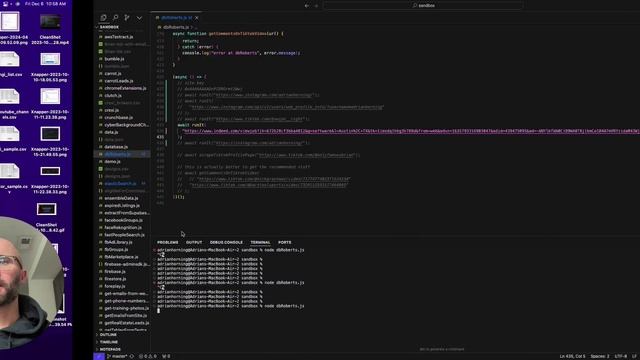Click the sandbox command center search field
Image resolution: width=640 pixels, height=360 pixels.
coord(423,6)
